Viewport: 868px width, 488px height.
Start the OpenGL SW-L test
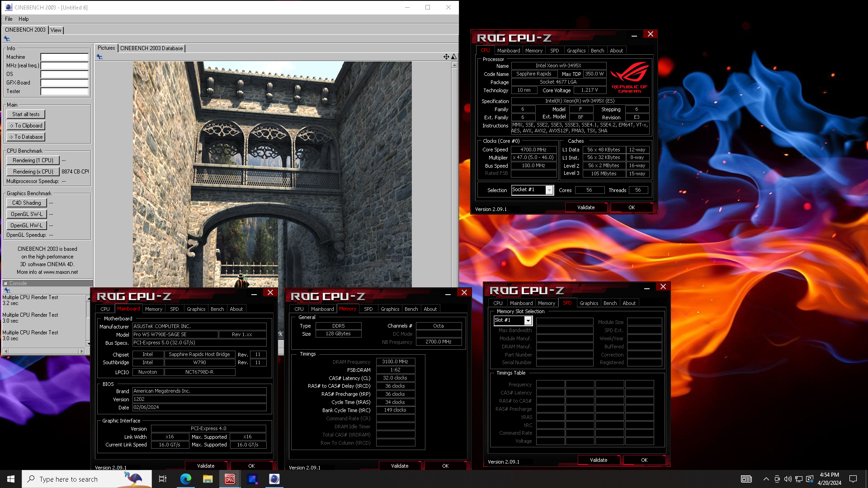point(26,214)
